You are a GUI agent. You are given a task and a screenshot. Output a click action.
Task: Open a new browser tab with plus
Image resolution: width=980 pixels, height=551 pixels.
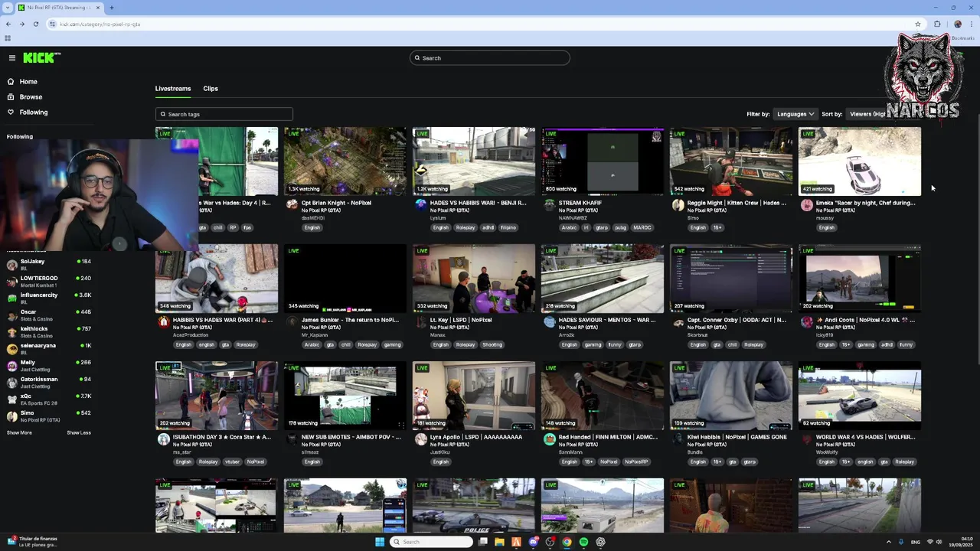point(112,8)
